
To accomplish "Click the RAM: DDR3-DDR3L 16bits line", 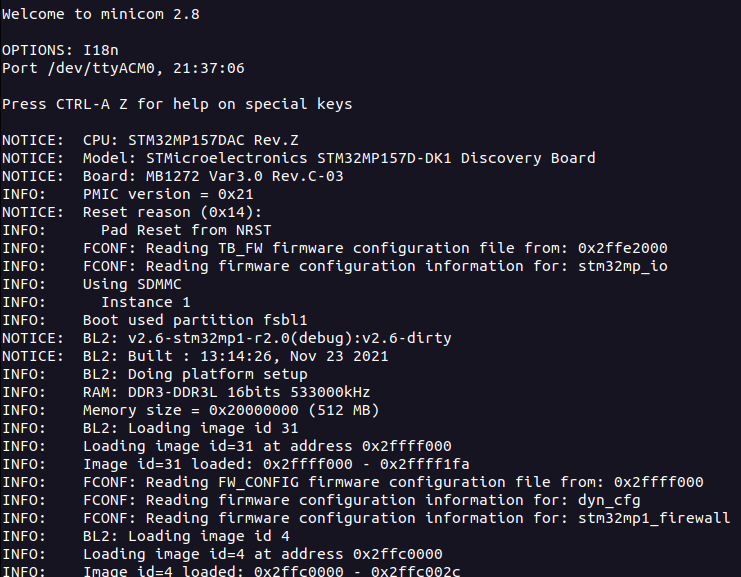I will coord(186,392).
